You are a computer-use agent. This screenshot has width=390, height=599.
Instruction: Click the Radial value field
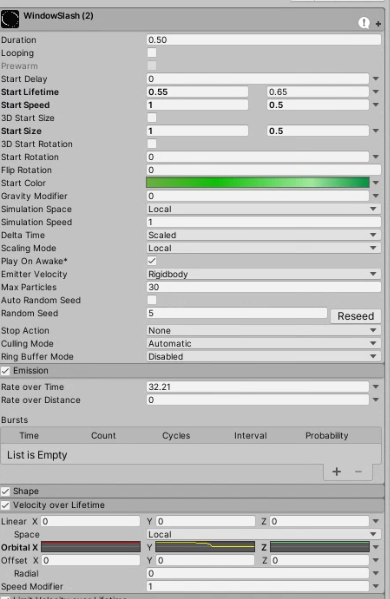[258, 573]
